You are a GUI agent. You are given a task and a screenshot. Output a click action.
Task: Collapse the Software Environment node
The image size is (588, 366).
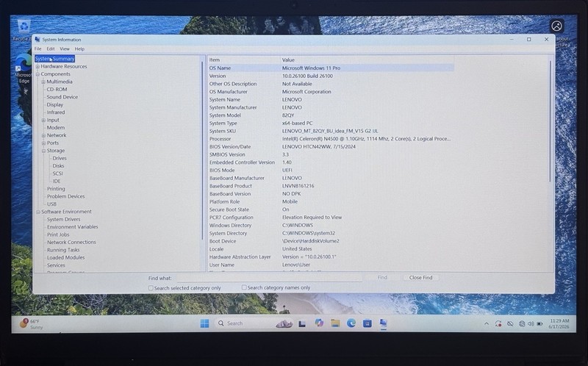click(x=38, y=212)
